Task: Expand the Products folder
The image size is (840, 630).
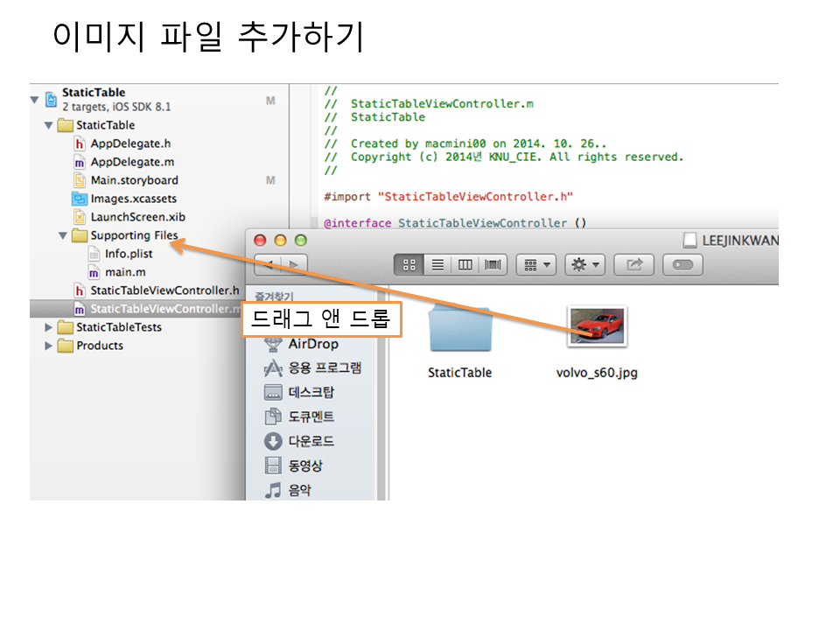Action: 49,346
